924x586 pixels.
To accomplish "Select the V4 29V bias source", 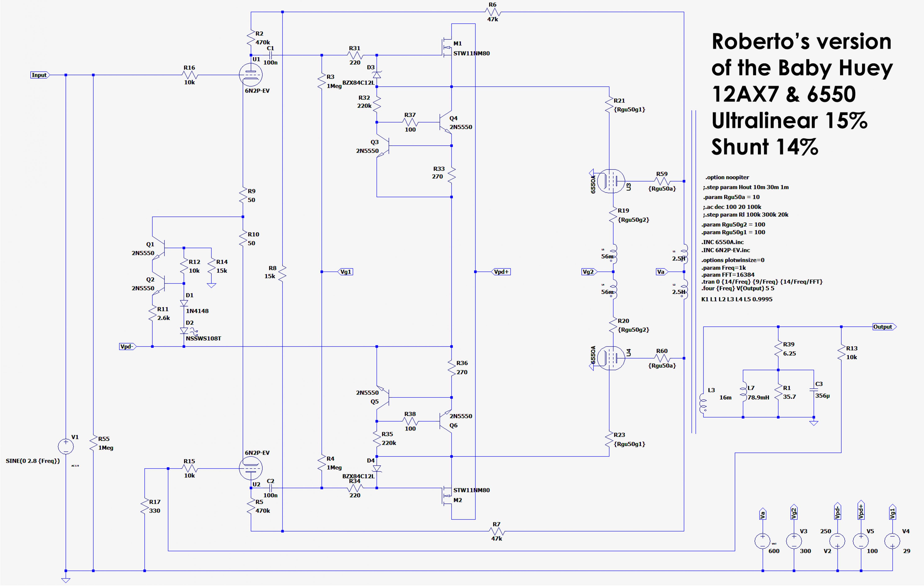I will click(893, 541).
